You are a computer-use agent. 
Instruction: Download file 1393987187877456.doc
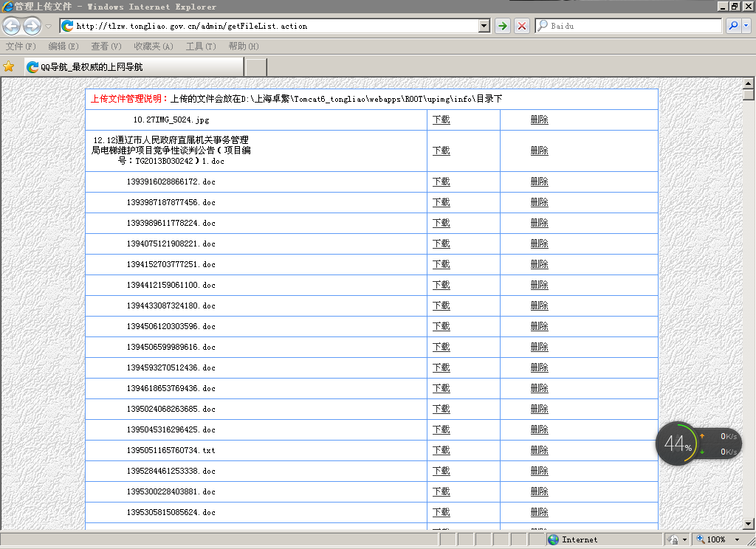tap(441, 202)
